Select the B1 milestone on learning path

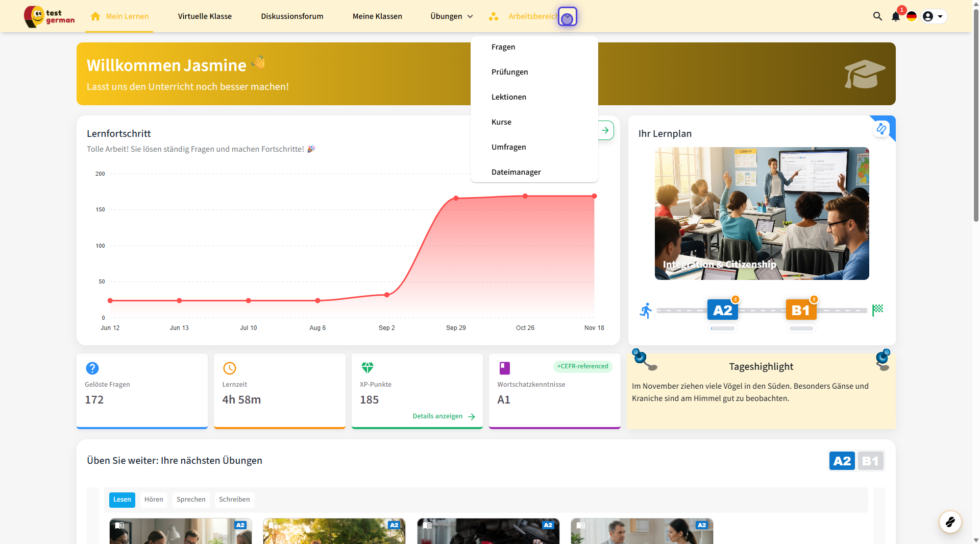(801, 310)
